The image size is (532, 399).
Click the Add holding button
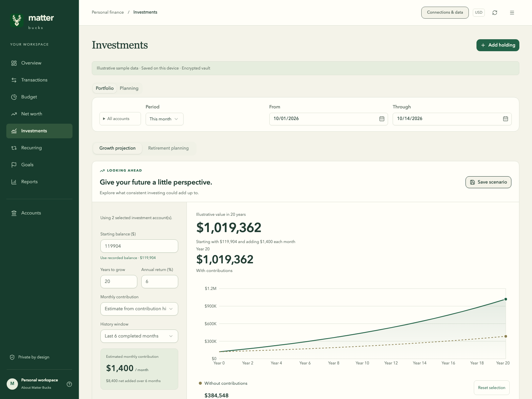click(x=498, y=45)
